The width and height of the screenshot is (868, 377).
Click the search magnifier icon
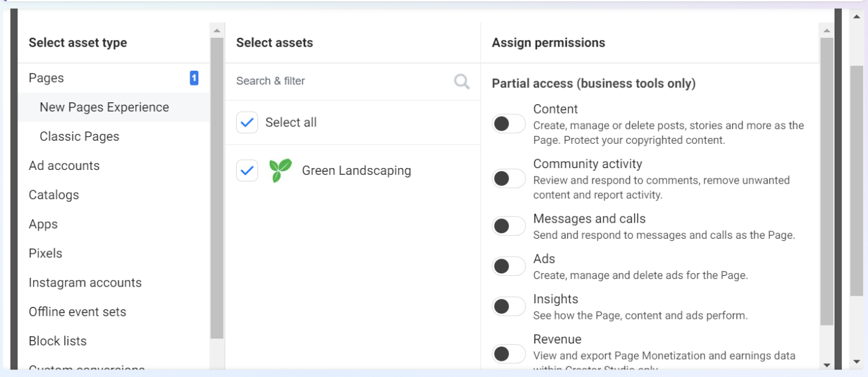[x=461, y=81]
